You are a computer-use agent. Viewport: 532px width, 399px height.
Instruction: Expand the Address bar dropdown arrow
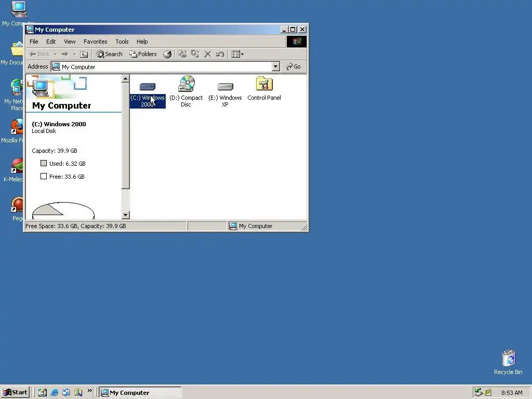tap(275, 66)
